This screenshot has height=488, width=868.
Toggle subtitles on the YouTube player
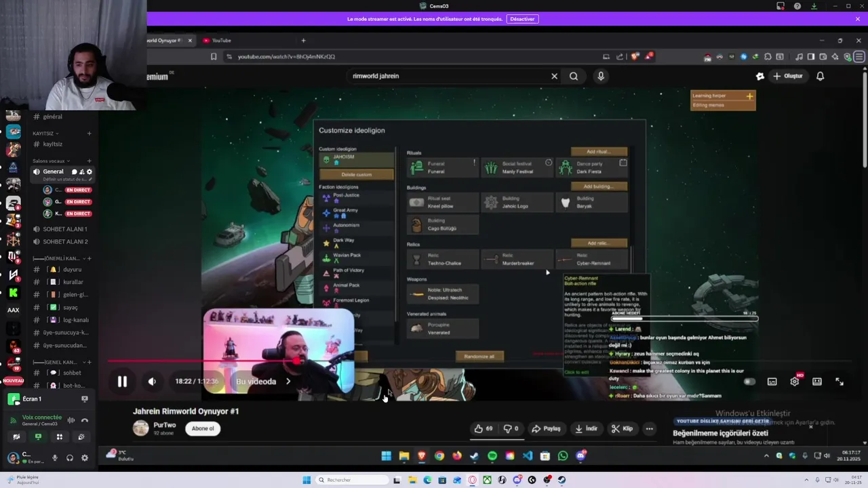(x=772, y=382)
